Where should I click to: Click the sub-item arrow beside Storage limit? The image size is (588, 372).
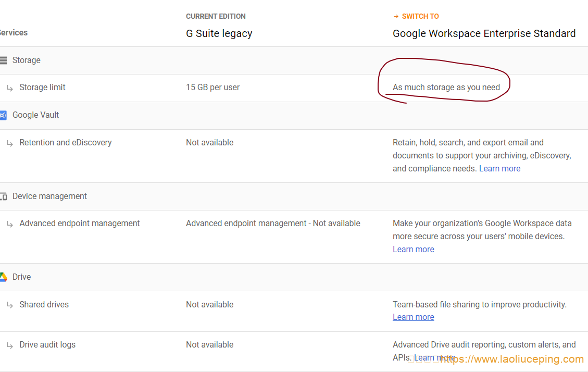10,88
